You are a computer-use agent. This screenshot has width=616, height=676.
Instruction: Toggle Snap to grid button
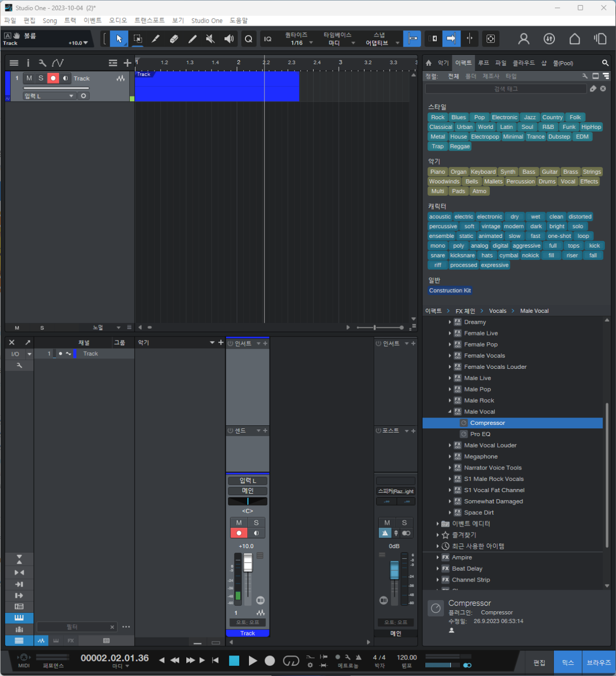[412, 39]
